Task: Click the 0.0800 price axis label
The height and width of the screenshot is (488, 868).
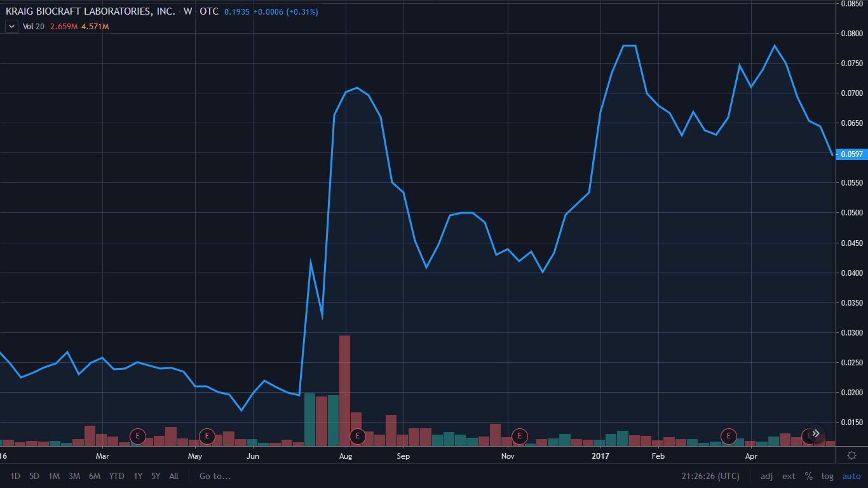Action: (x=853, y=34)
